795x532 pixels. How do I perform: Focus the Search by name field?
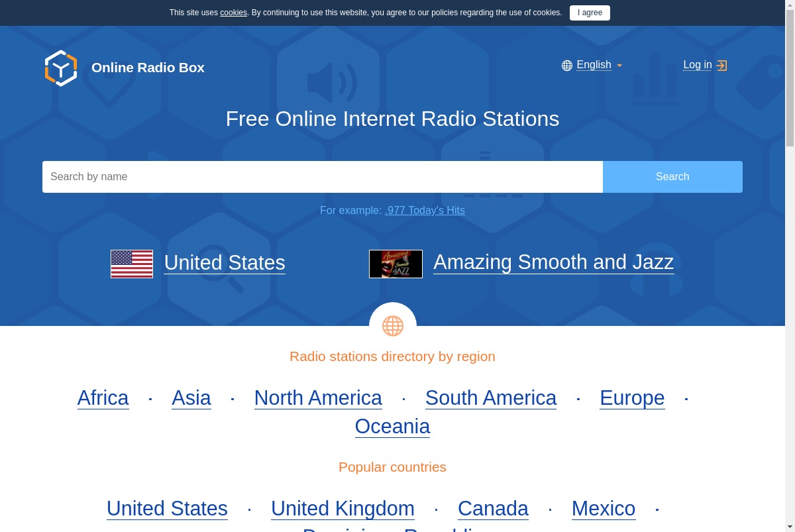coord(323,177)
